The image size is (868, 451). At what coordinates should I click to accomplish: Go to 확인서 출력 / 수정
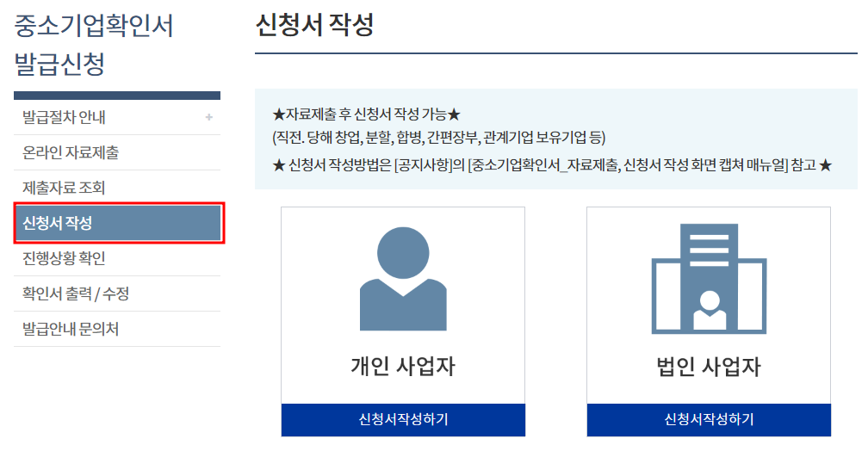coord(117,293)
